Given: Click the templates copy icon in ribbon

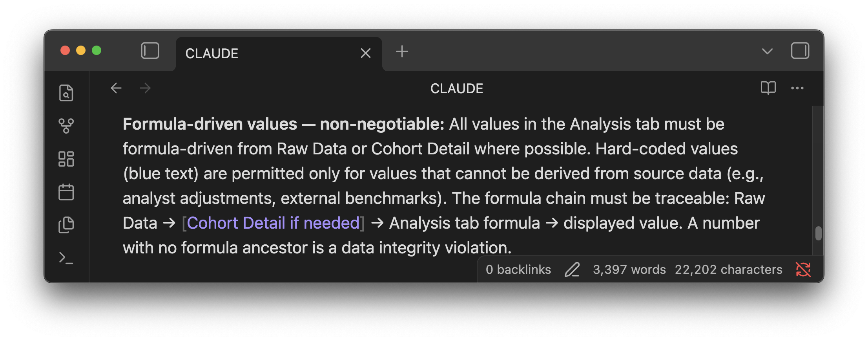Looking at the screenshot, I should (x=66, y=225).
